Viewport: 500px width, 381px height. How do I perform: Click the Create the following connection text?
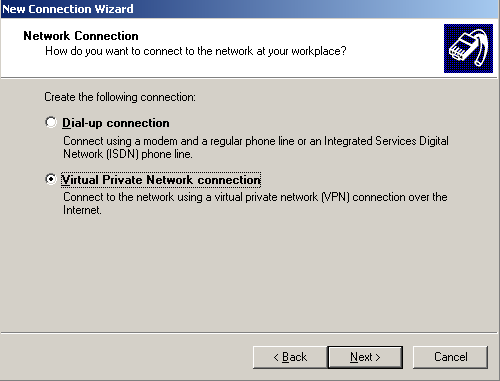[120, 97]
